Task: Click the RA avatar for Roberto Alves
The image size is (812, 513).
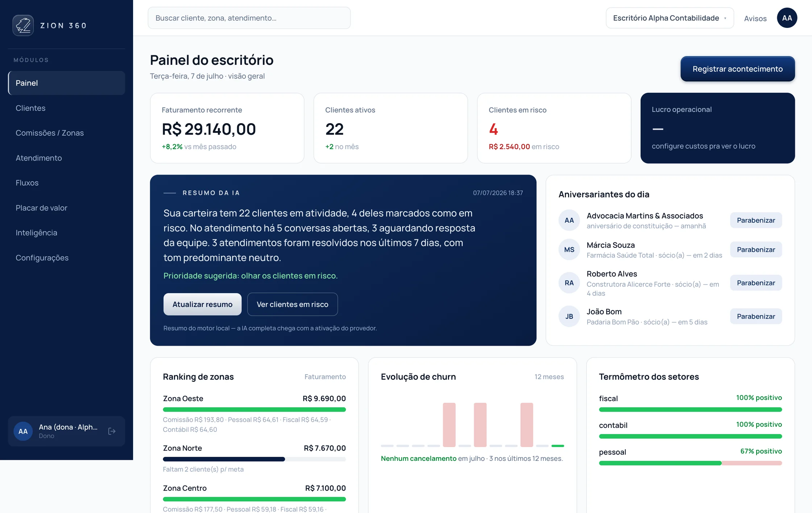Action: pos(569,283)
